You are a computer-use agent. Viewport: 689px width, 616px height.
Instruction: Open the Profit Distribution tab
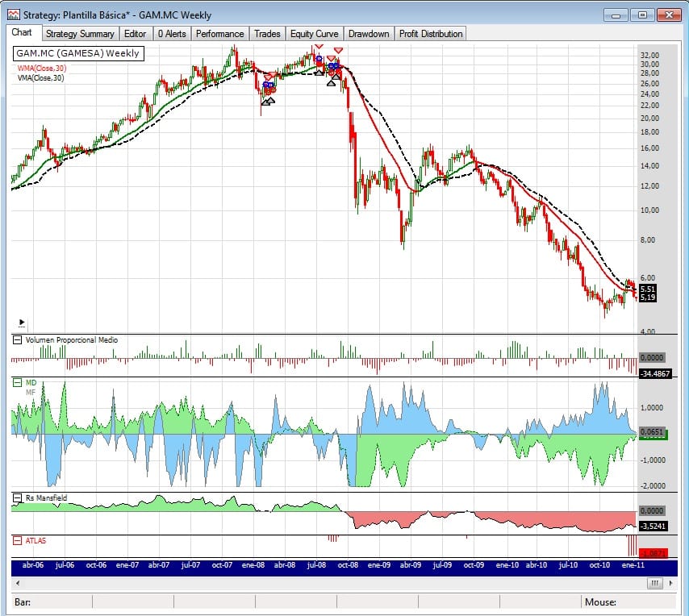pyautogui.click(x=430, y=34)
